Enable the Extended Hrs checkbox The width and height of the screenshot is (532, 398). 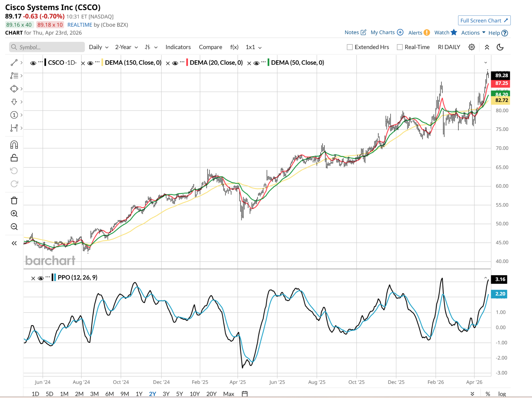[x=350, y=47]
